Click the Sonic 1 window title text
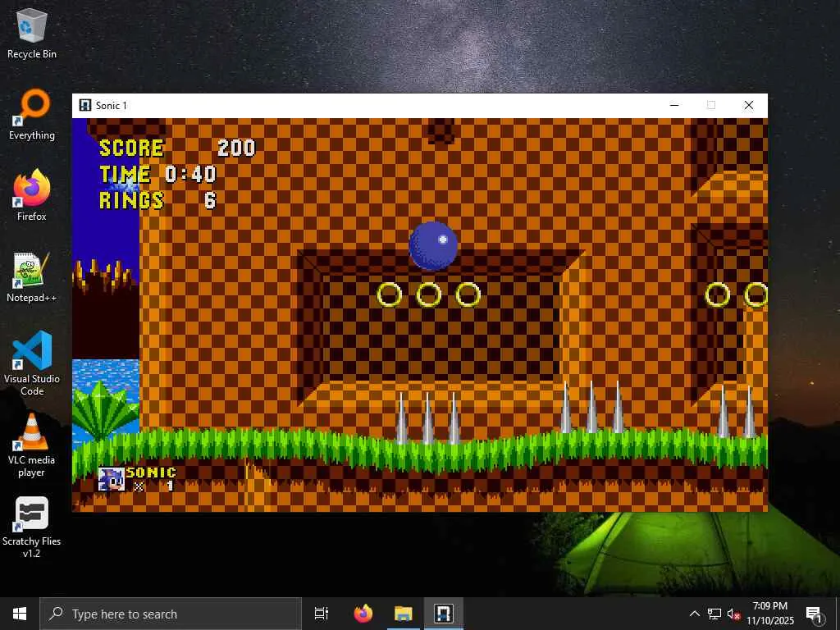This screenshot has width=840, height=630. pyautogui.click(x=112, y=106)
